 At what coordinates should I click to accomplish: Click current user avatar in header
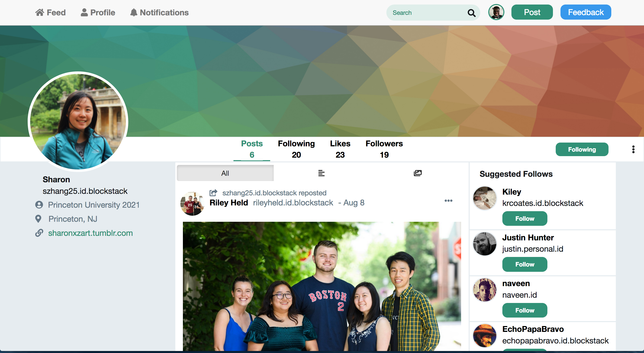pyautogui.click(x=496, y=12)
